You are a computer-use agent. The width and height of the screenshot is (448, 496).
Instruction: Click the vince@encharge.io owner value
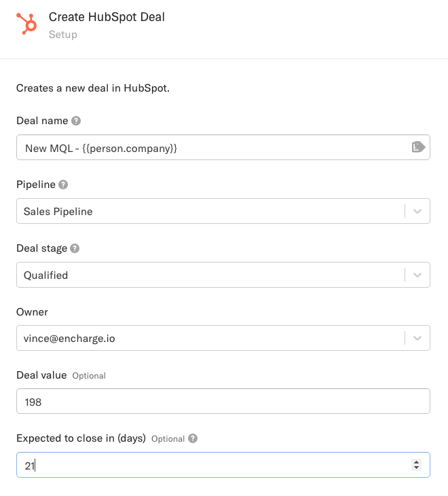click(69, 339)
